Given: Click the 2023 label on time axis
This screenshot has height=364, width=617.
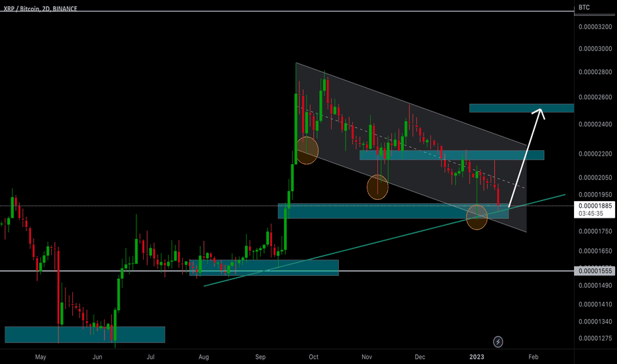Looking at the screenshot, I should [477, 357].
